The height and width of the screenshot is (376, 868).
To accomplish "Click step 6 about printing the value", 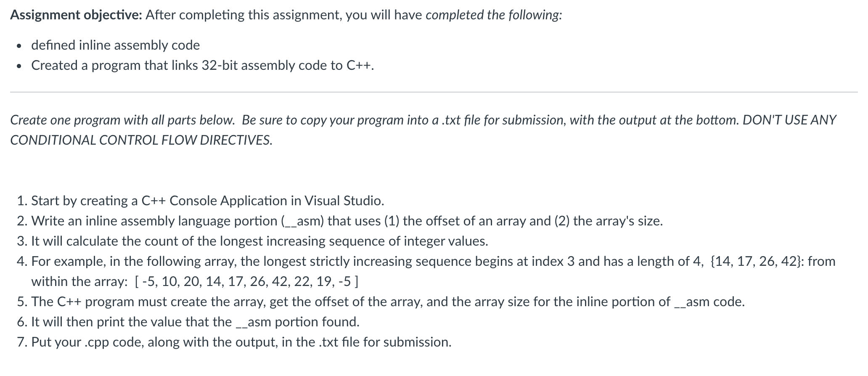I will pyautogui.click(x=195, y=322).
